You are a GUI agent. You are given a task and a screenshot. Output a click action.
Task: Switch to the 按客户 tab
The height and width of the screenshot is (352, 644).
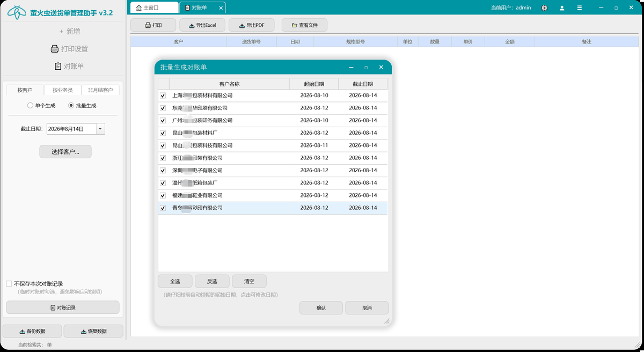[x=25, y=90]
